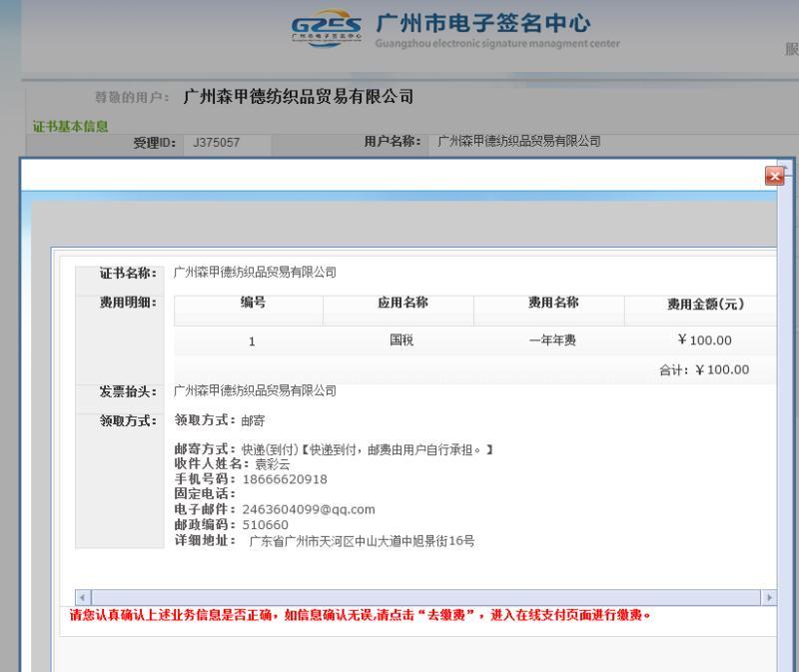Click the 国税 application cell
799x672 pixels.
coord(401,339)
